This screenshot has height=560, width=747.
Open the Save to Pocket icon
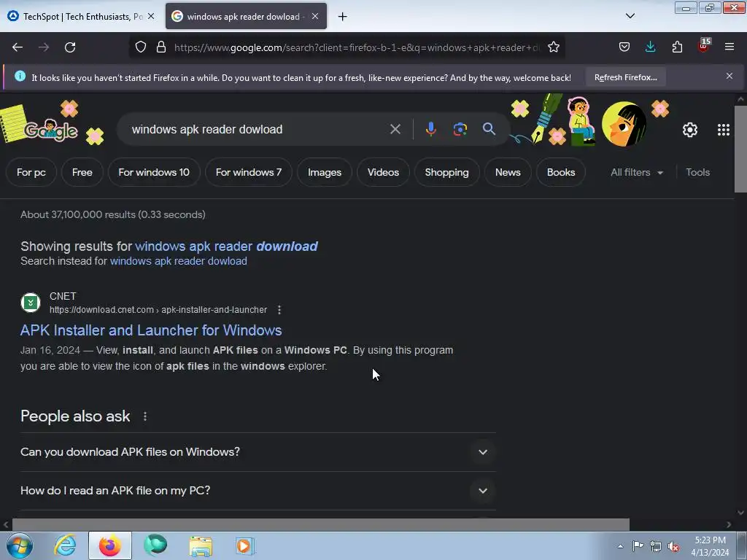[x=624, y=47]
